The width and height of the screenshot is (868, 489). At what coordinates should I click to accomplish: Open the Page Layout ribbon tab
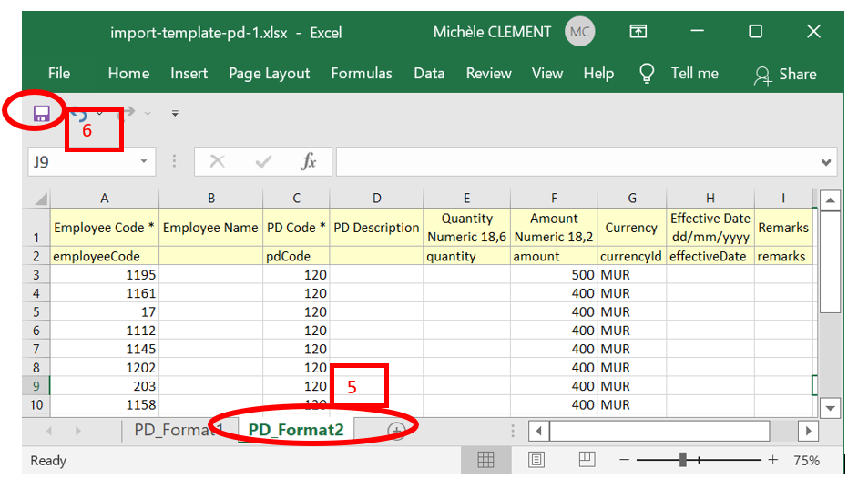tap(269, 74)
